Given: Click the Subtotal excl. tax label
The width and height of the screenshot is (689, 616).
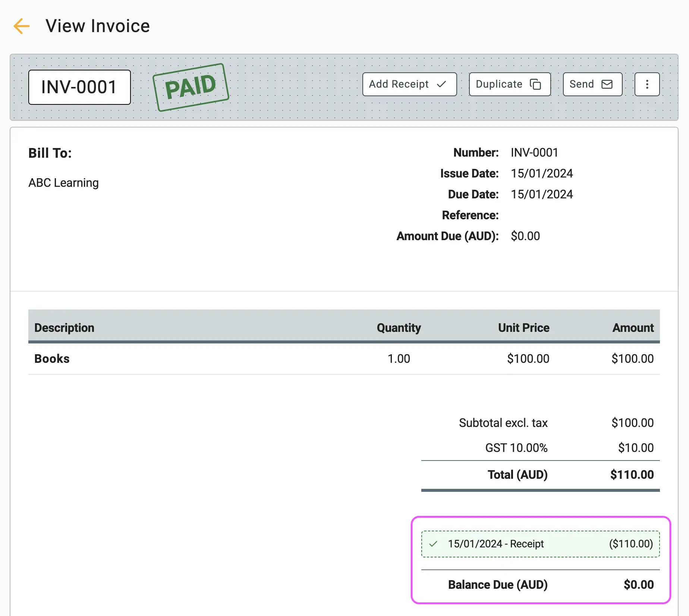Looking at the screenshot, I should 503,423.
